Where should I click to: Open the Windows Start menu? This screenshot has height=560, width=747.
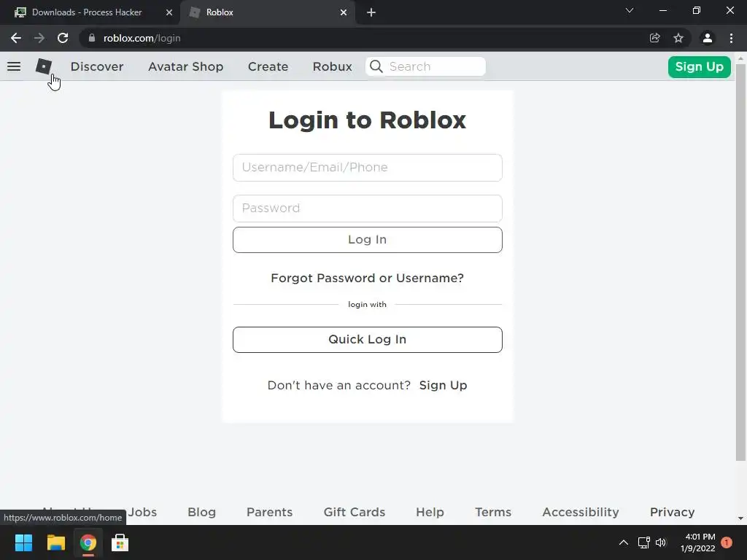pyautogui.click(x=23, y=542)
